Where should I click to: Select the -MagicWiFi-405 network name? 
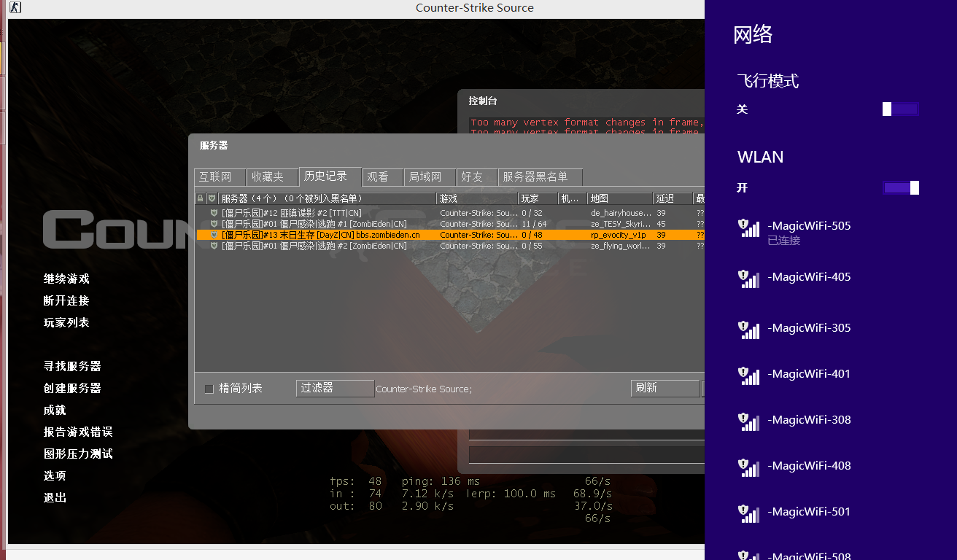point(809,277)
